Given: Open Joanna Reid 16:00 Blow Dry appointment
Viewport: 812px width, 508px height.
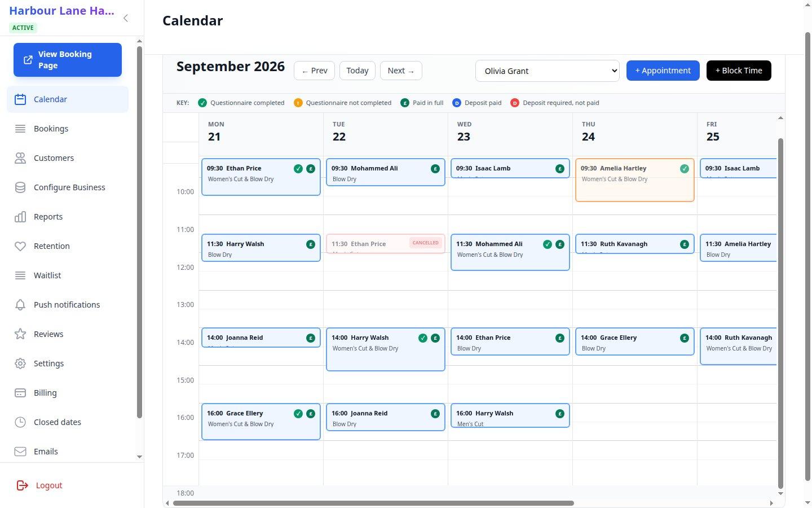Looking at the screenshot, I should coord(386,417).
